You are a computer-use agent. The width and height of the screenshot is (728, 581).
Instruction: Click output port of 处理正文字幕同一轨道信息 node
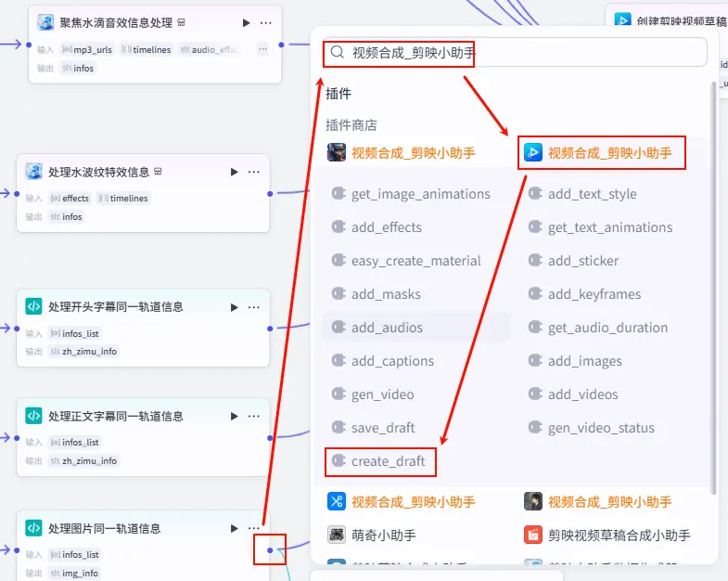pyautogui.click(x=270, y=438)
